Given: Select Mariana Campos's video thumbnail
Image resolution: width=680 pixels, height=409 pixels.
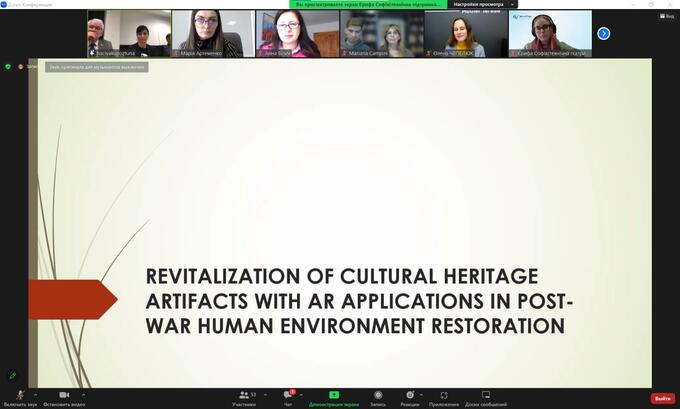Looking at the screenshot, I should coord(381,33).
